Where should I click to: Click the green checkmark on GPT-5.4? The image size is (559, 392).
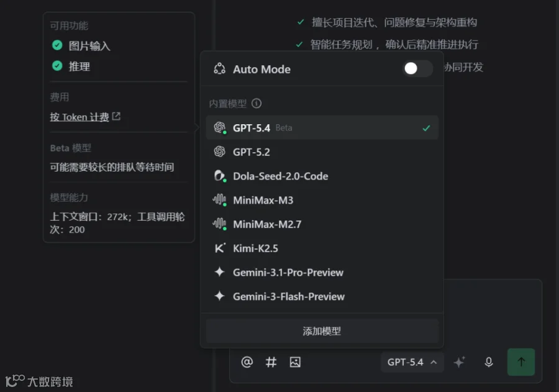click(426, 128)
